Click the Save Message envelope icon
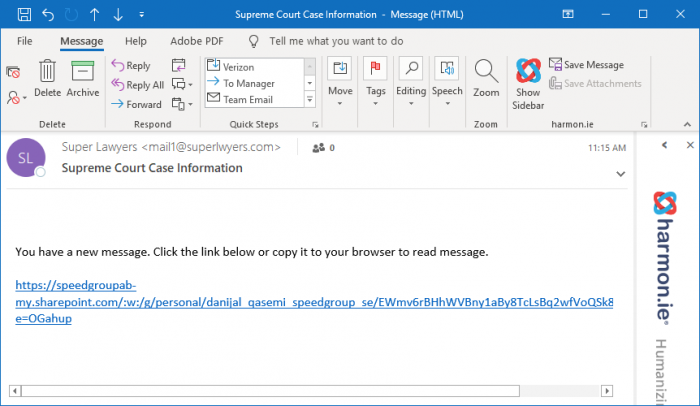700x406 pixels. tap(555, 65)
